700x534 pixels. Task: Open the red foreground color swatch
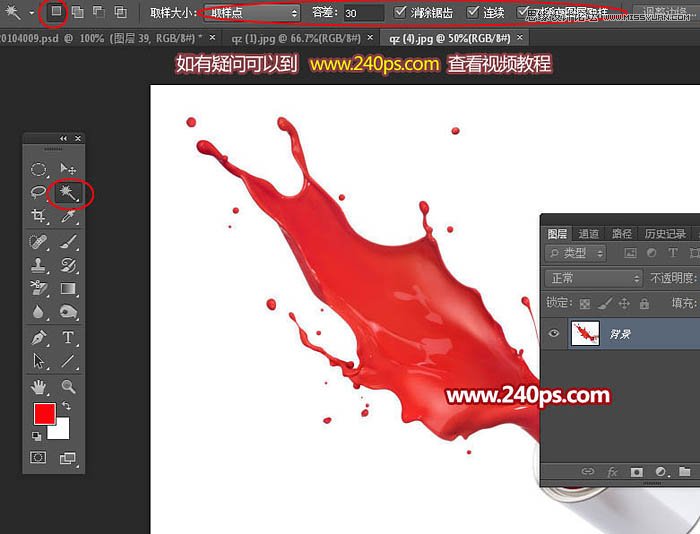(45, 413)
